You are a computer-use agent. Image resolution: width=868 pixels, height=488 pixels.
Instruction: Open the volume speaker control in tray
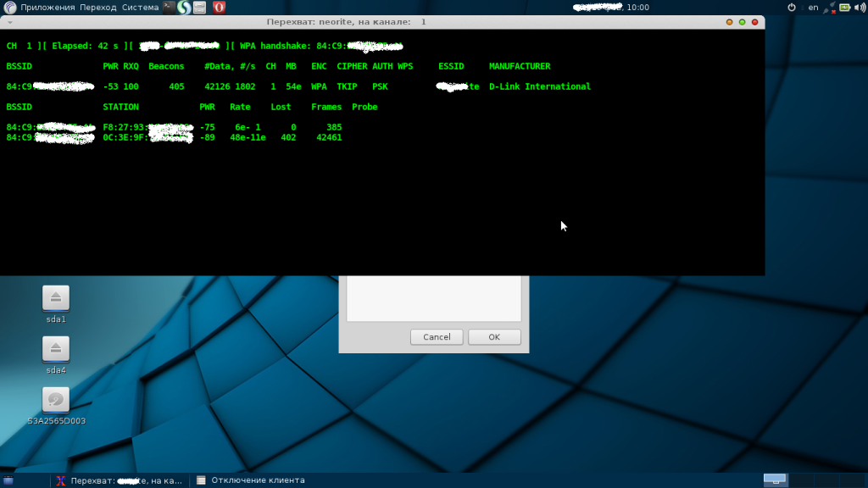point(859,7)
